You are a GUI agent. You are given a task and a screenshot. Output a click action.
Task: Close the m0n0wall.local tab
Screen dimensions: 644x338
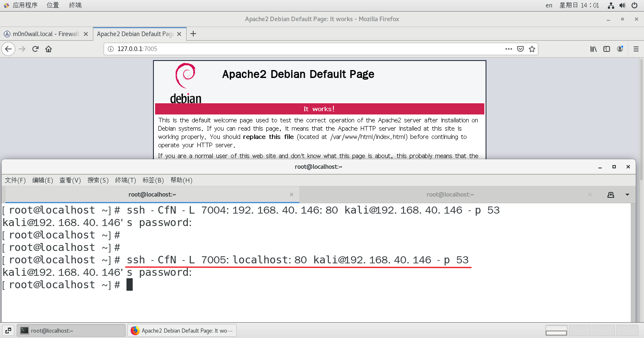[86, 34]
